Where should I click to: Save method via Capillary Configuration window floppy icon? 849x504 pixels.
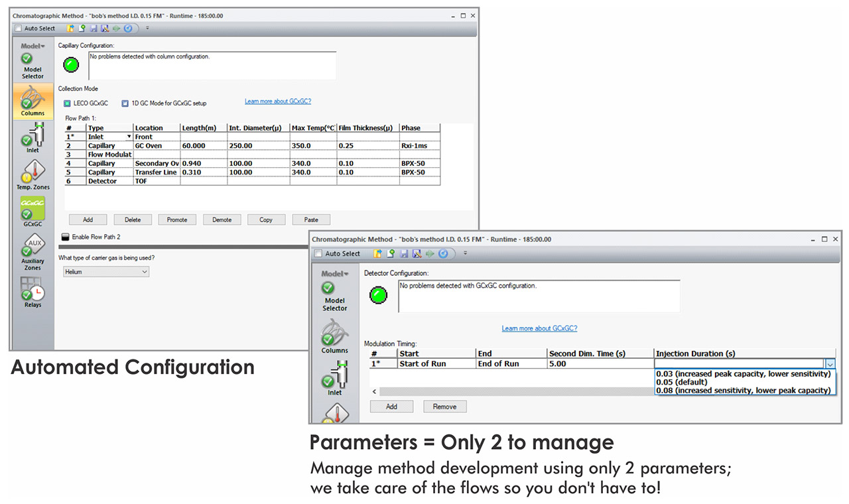(x=94, y=29)
